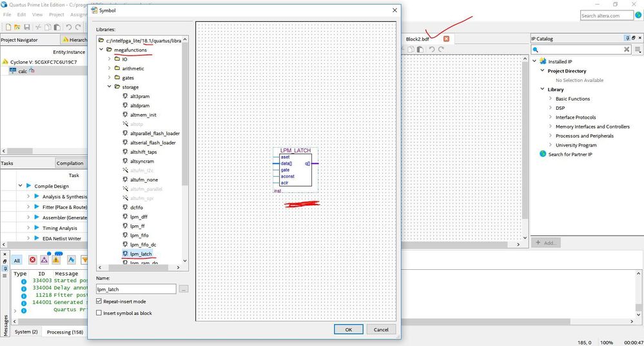Expand Basic Functions in IP Catalog
This screenshot has width=644, height=346.
(x=551, y=99)
